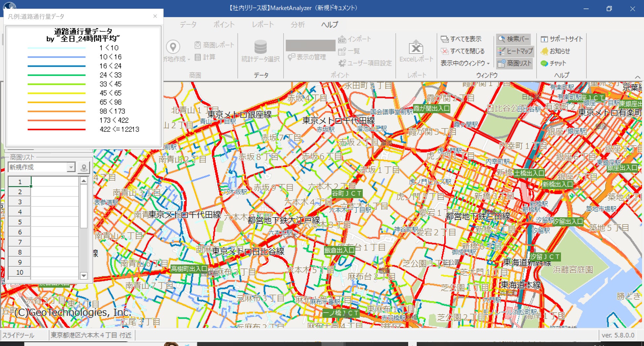Click the green 24 < 33 legend line
Viewport: 644px width, 346px height.
click(x=56, y=75)
